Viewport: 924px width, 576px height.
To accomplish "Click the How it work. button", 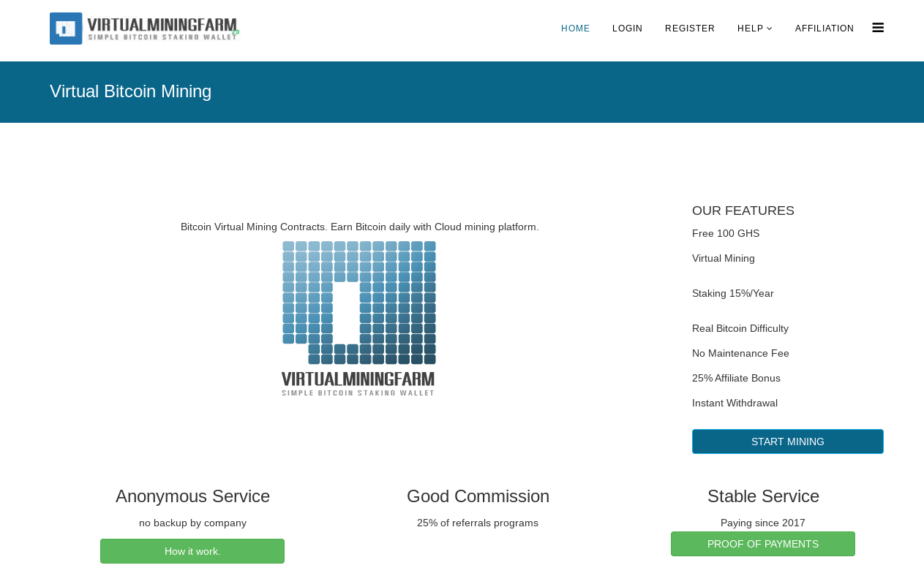I will tap(192, 551).
